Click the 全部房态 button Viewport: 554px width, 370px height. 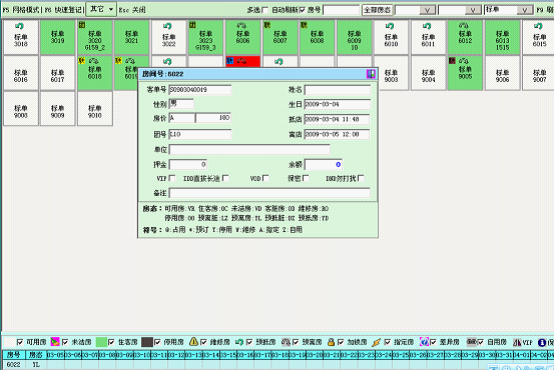377,10
